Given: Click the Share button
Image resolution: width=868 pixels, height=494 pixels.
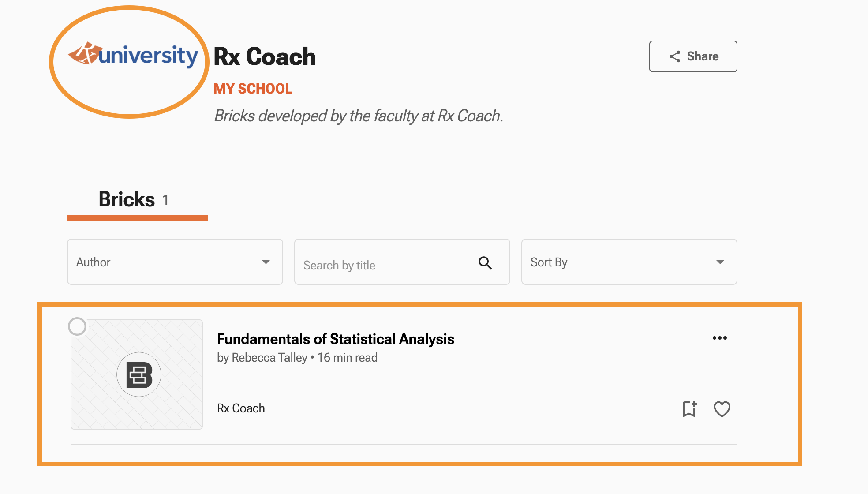Looking at the screenshot, I should (693, 56).
